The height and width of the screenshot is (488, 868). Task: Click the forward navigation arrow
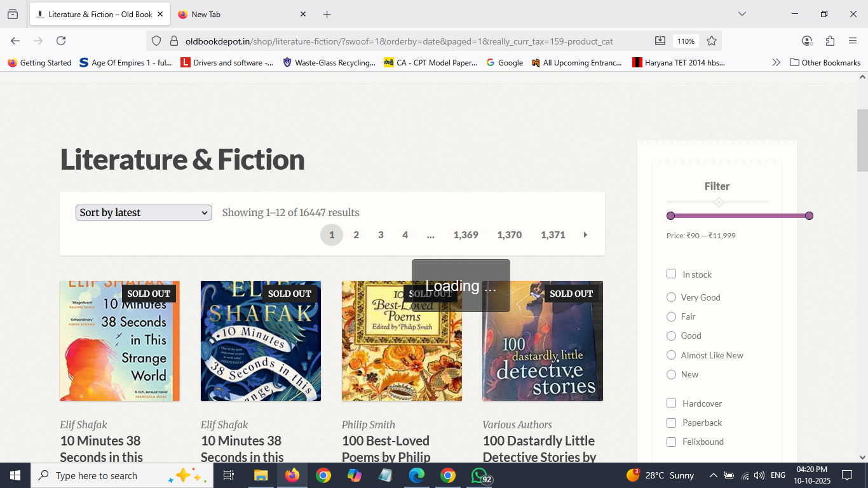[x=38, y=41]
